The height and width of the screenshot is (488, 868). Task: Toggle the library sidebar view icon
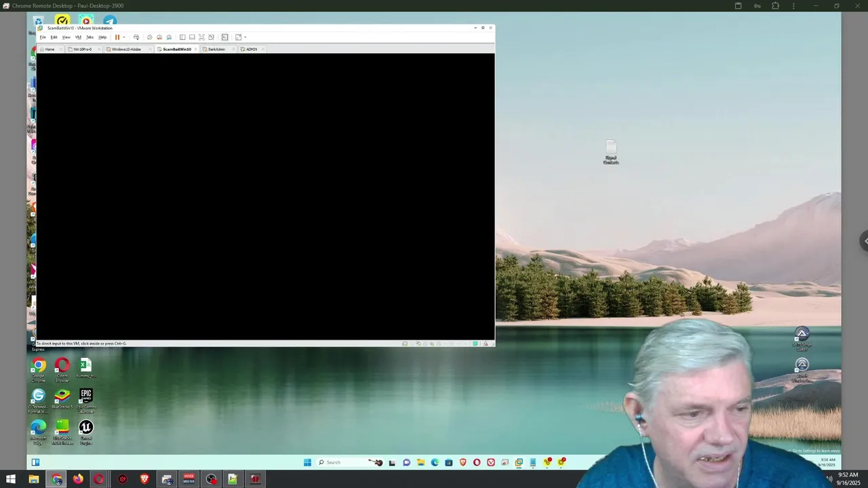pyautogui.click(x=182, y=37)
